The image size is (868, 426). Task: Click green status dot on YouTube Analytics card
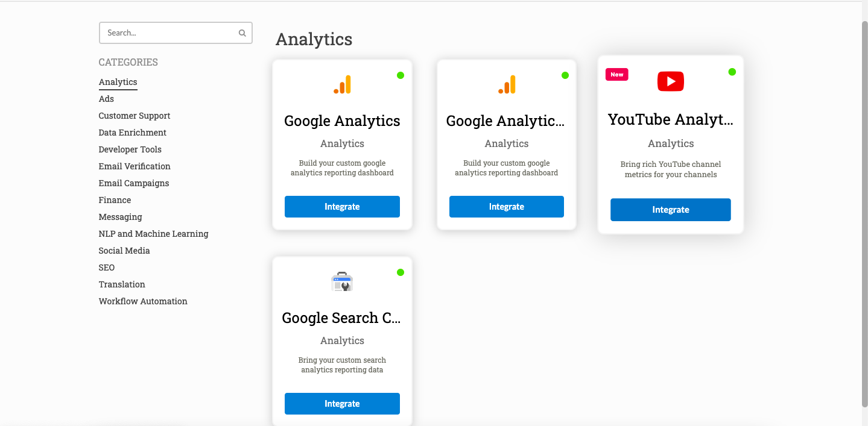pos(732,72)
